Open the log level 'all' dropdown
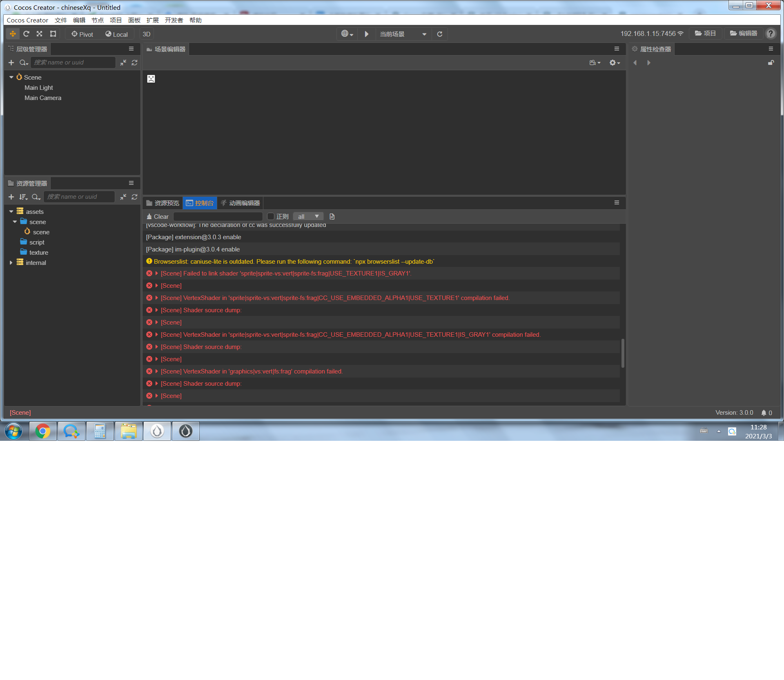The image size is (784, 680). (x=308, y=217)
